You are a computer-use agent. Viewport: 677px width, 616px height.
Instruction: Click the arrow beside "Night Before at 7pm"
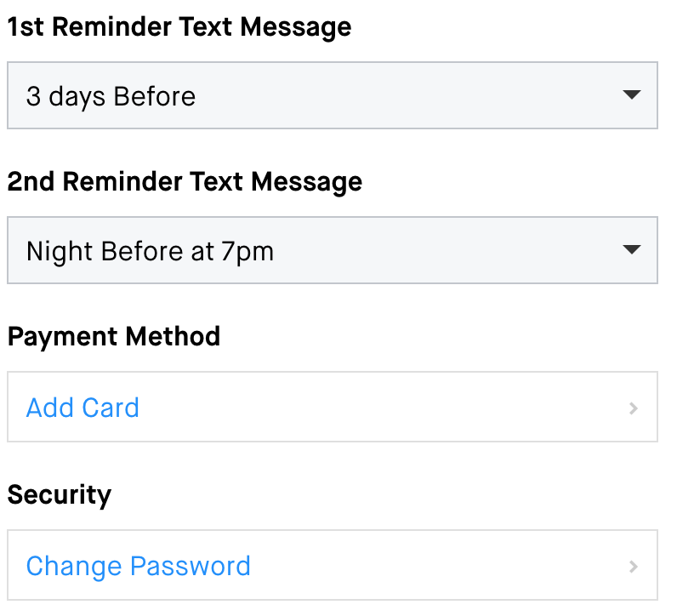pos(631,250)
